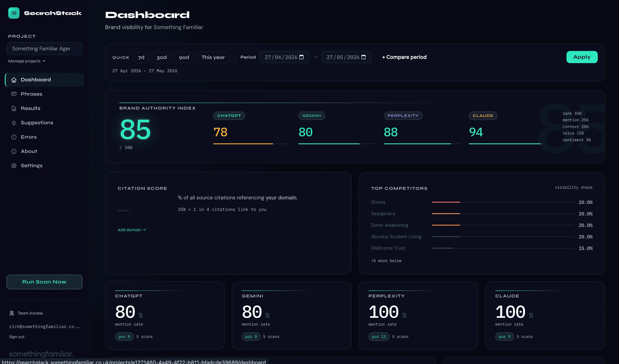
Task: Open Team Access
Action: tap(26, 313)
